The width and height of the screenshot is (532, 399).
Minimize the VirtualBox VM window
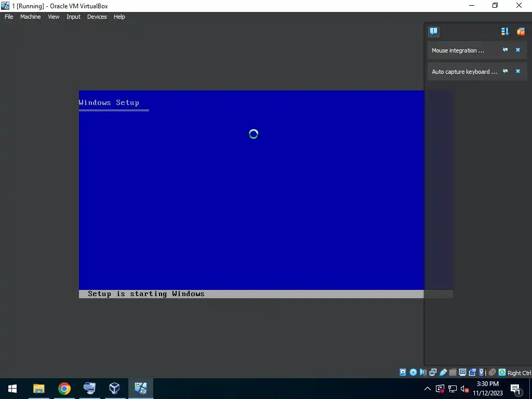coord(472,5)
